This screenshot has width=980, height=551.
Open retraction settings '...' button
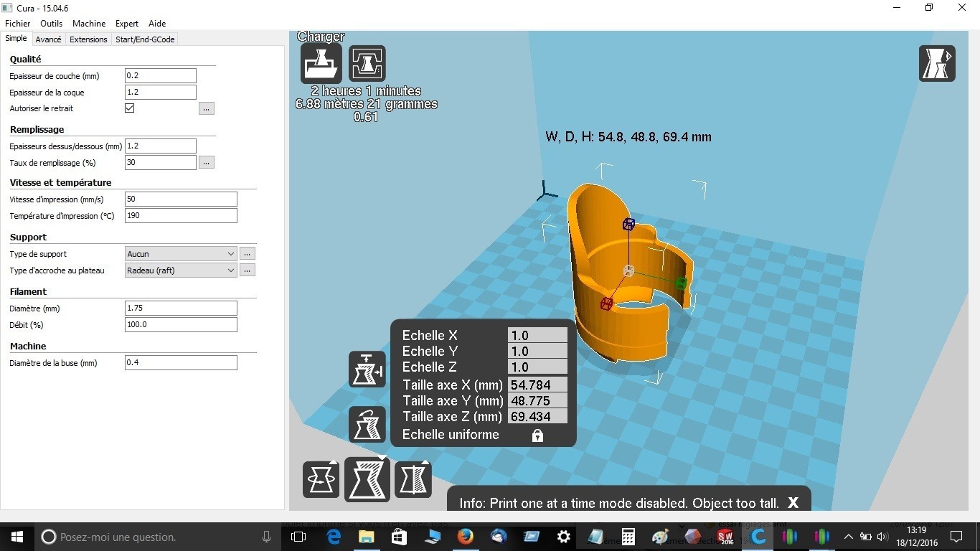point(207,108)
